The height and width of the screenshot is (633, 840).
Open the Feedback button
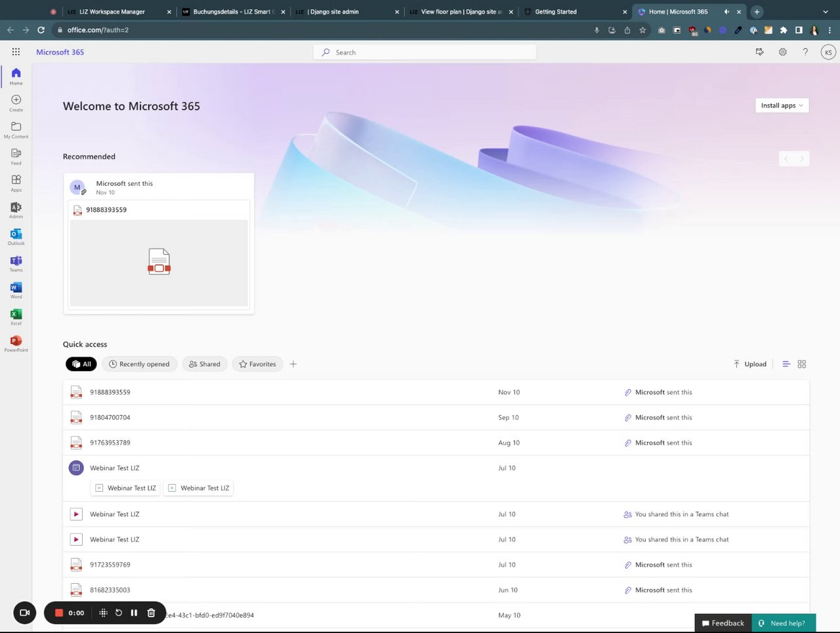pyautogui.click(x=723, y=623)
